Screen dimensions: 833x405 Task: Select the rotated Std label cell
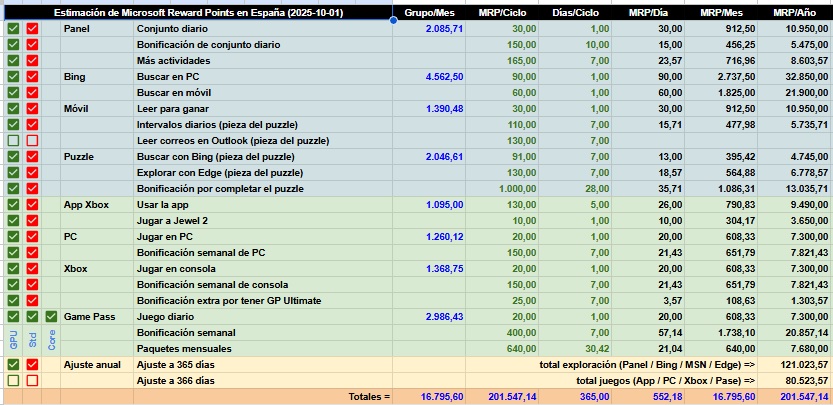tap(32, 341)
